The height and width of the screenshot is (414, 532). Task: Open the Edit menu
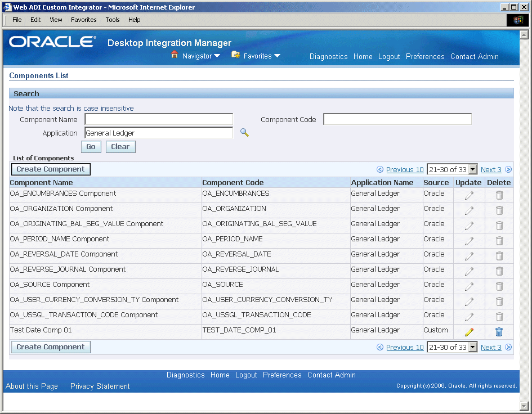[x=35, y=20]
